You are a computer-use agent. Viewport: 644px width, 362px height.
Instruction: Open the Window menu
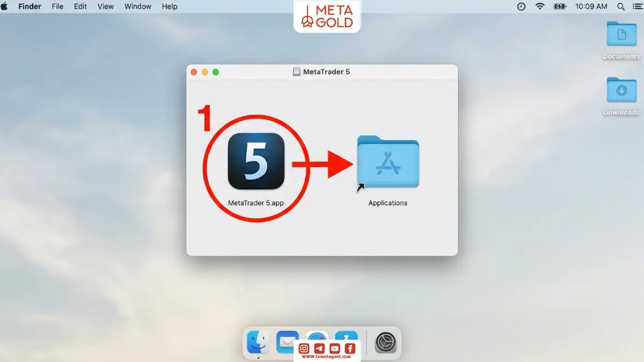pyautogui.click(x=137, y=6)
